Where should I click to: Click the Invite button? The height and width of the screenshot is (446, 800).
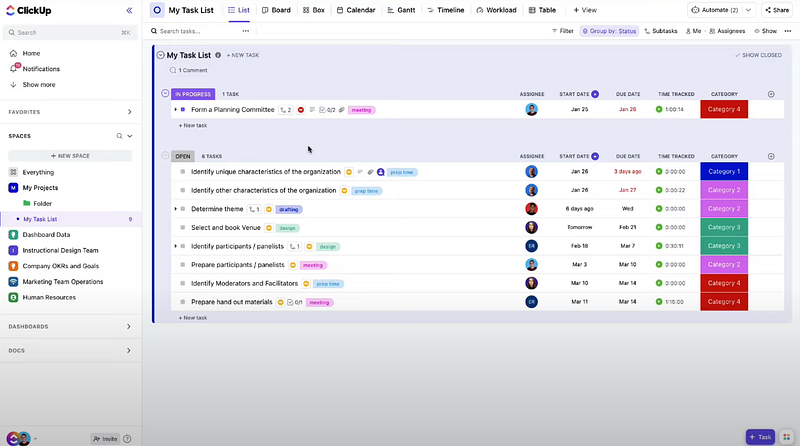(x=105, y=438)
